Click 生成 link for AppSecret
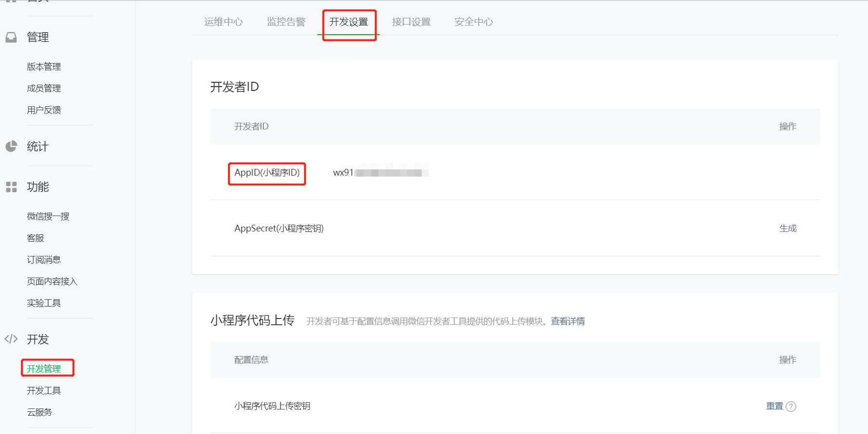 pos(788,228)
